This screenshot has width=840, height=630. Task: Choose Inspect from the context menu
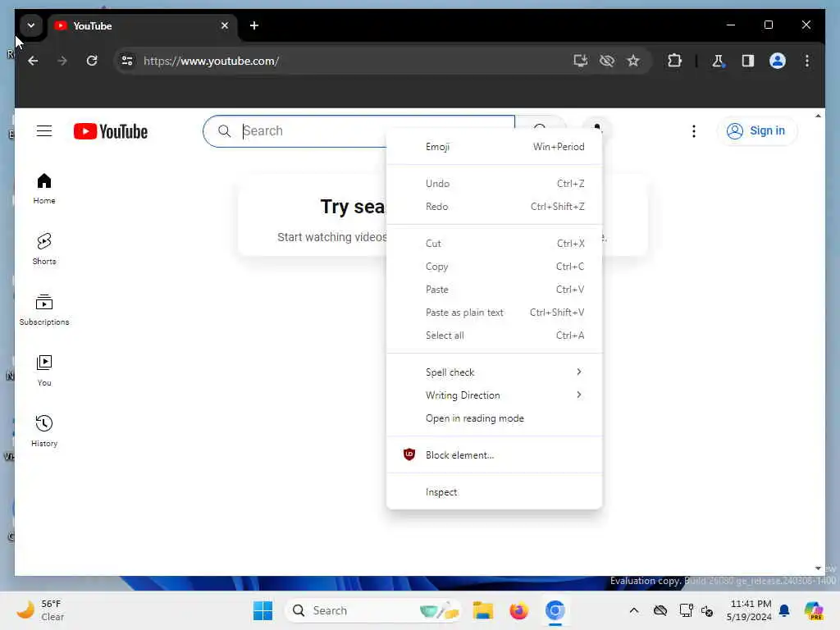(494, 492)
